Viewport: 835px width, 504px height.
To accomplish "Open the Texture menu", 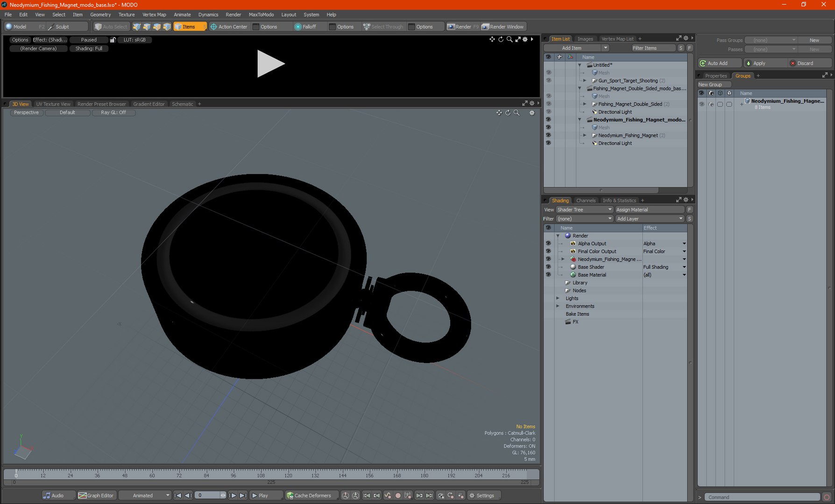I will pos(127,14).
